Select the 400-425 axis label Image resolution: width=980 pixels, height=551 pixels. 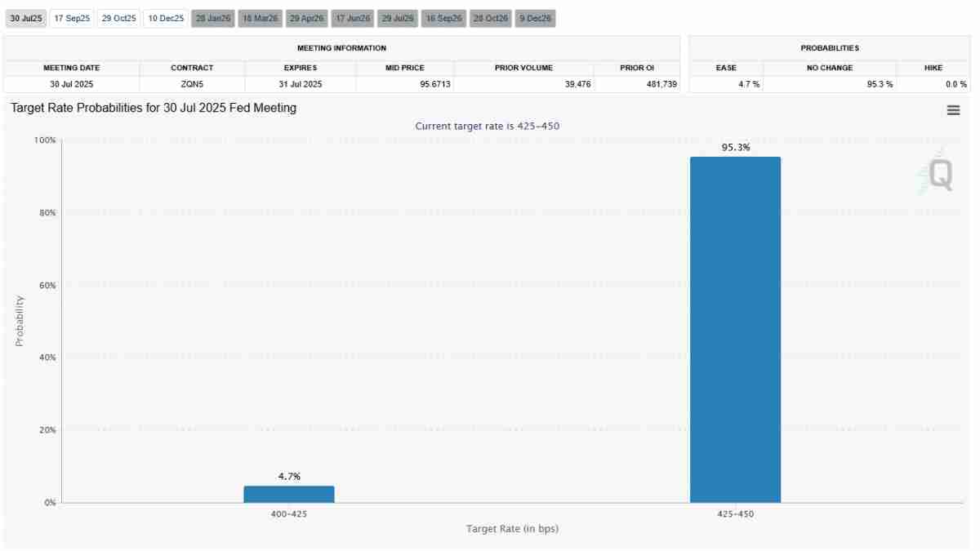point(289,514)
